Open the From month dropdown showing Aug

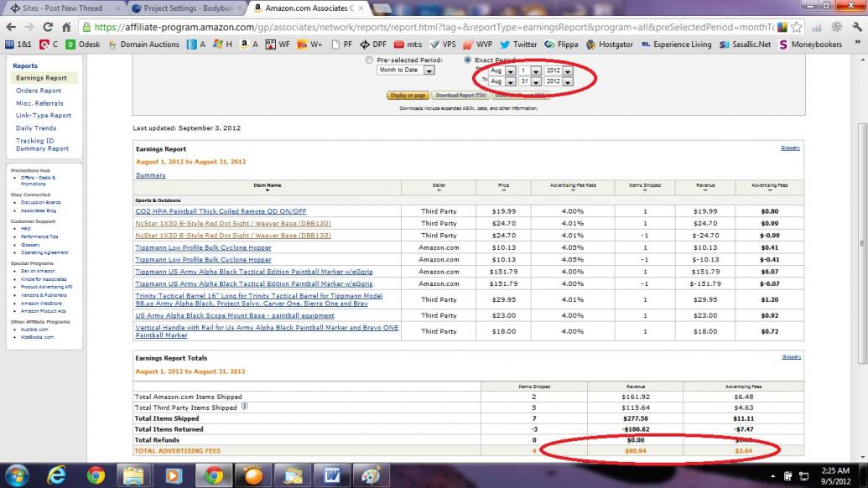pos(502,70)
